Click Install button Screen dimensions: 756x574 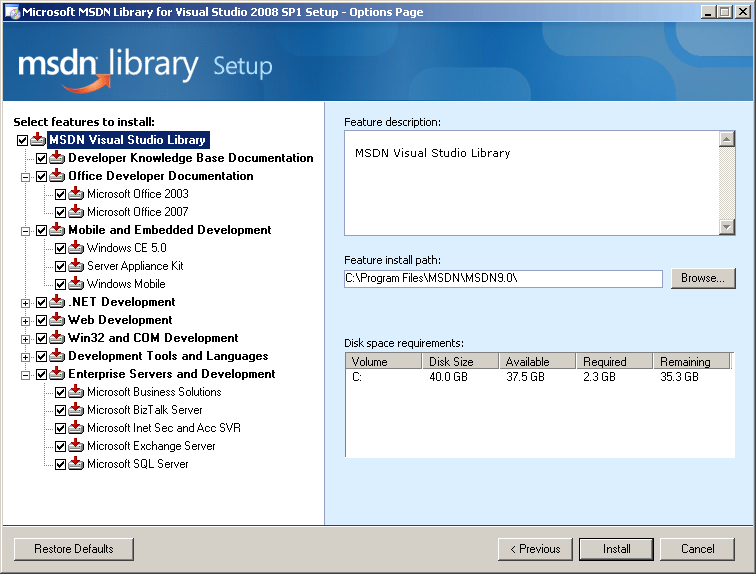[616, 549]
